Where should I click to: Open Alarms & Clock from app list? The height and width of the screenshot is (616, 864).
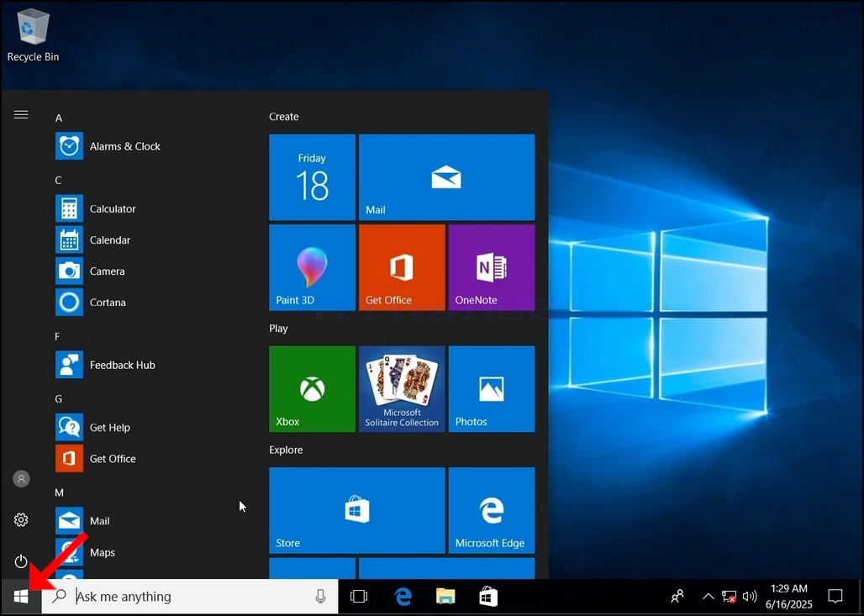pyautogui.click(x=108, y=146)
